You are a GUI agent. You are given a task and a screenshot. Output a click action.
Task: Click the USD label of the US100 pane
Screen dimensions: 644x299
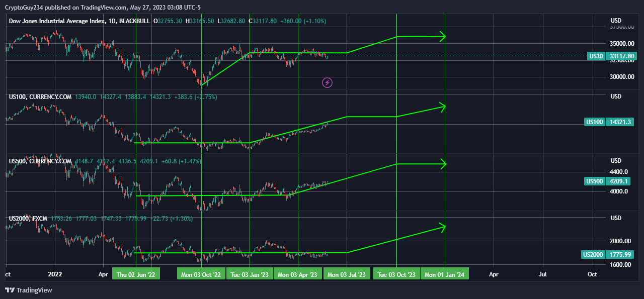(x=616, y=96)
